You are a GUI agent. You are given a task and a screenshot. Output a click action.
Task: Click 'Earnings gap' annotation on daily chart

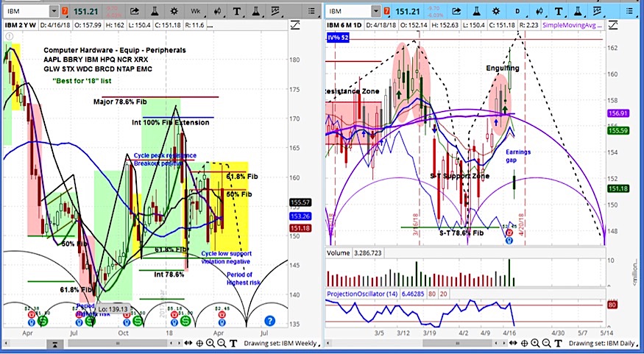click(518, 156)
